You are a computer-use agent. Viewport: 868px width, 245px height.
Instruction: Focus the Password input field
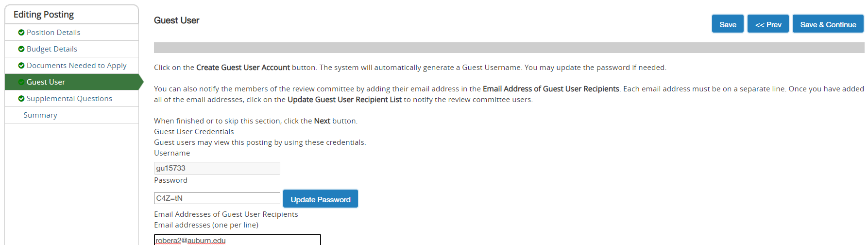pos(217,198)
